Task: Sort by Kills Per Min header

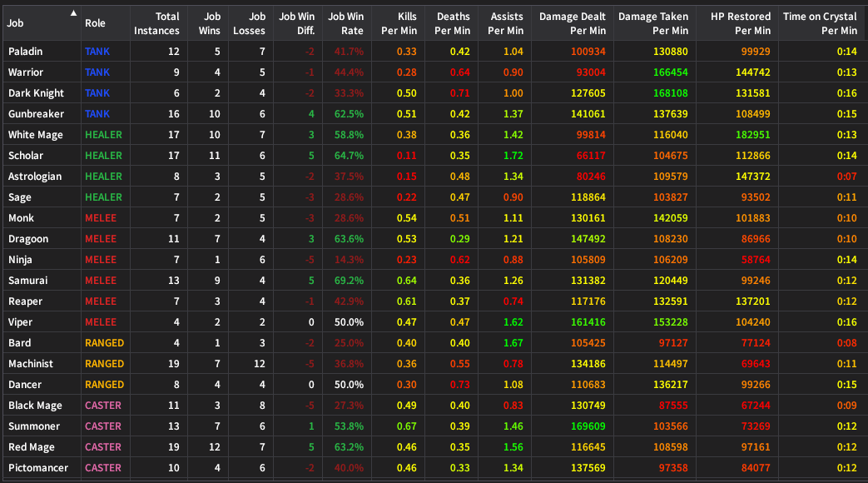Action: pyautogui.click(x=399, y=23)
